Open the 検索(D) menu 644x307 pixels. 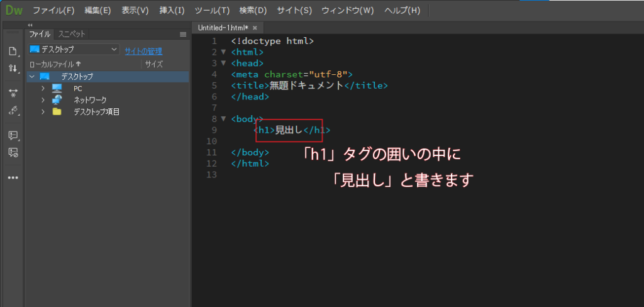tap(253, 11)
